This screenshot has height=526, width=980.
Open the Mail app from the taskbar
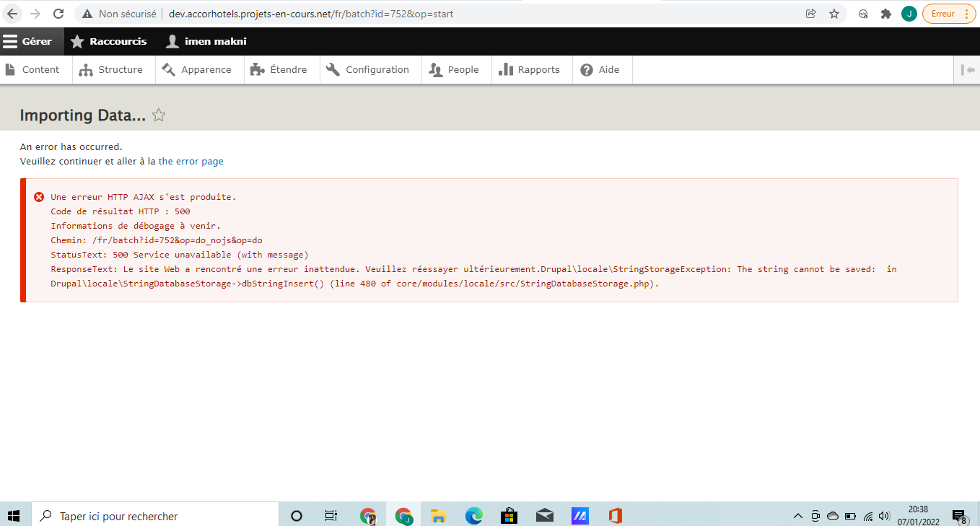tap(545, 515)
